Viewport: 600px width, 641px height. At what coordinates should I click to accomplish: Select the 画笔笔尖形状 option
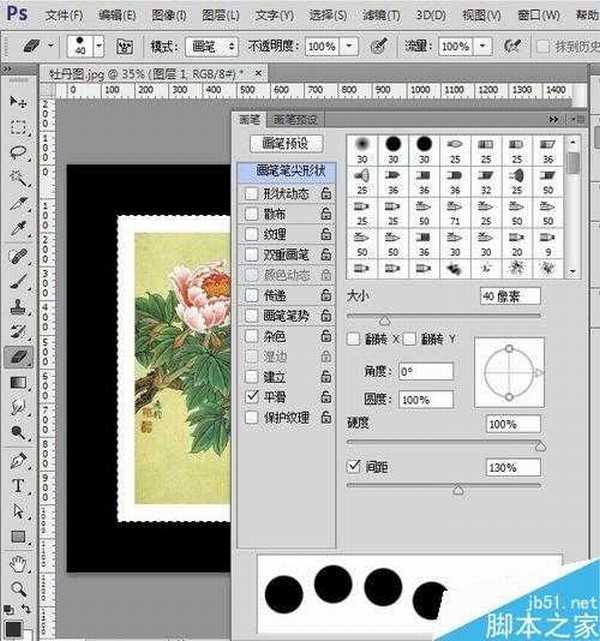click(x=285, y=171)
